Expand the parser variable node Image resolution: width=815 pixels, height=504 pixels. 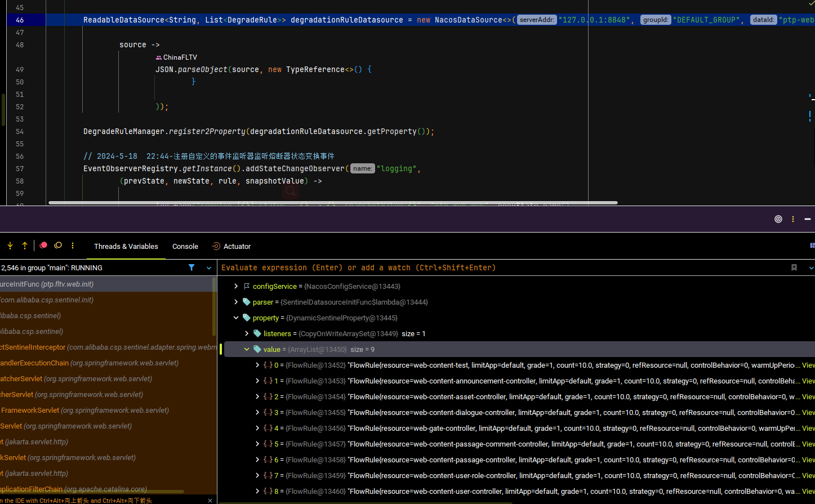click(x=236, y=302)
